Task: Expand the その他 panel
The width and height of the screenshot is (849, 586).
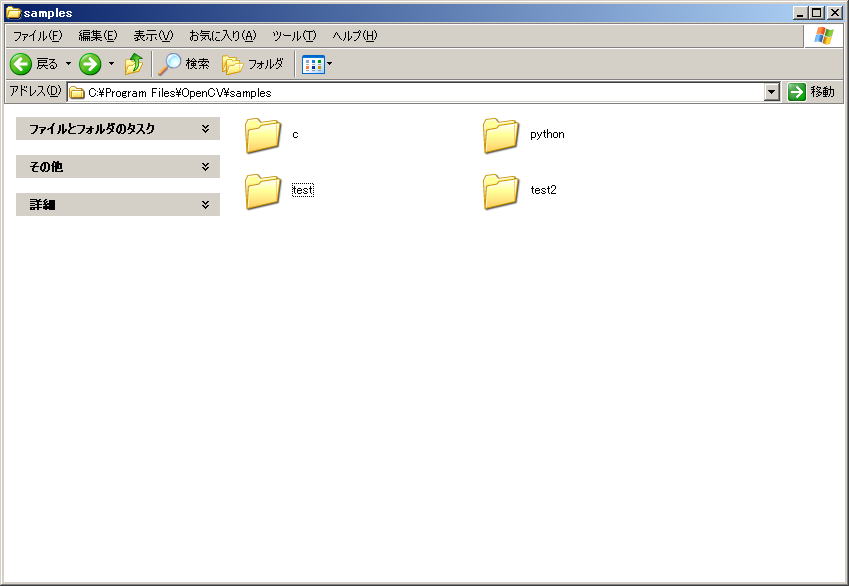Action: 118,167
